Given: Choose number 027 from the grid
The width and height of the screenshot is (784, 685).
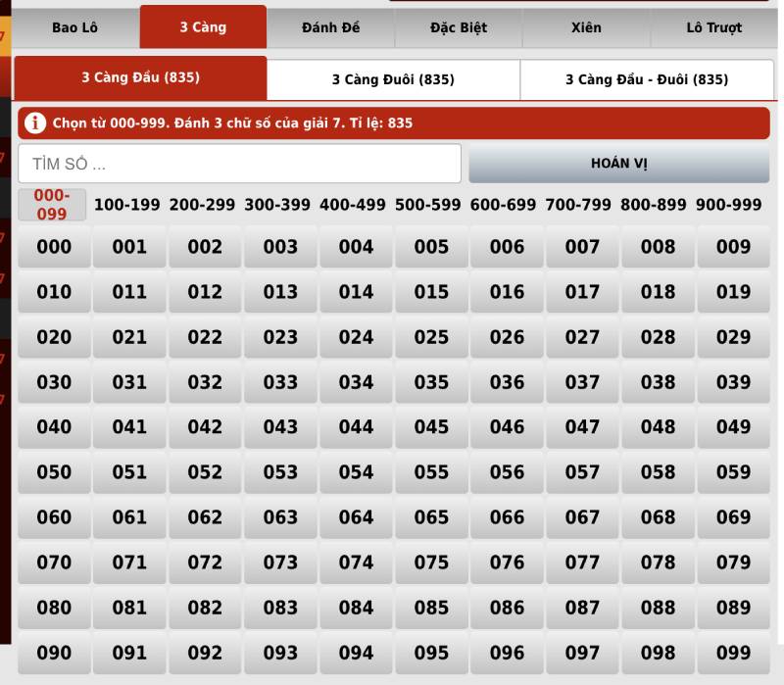Looking at the screenshot, I should click(582, 337).
